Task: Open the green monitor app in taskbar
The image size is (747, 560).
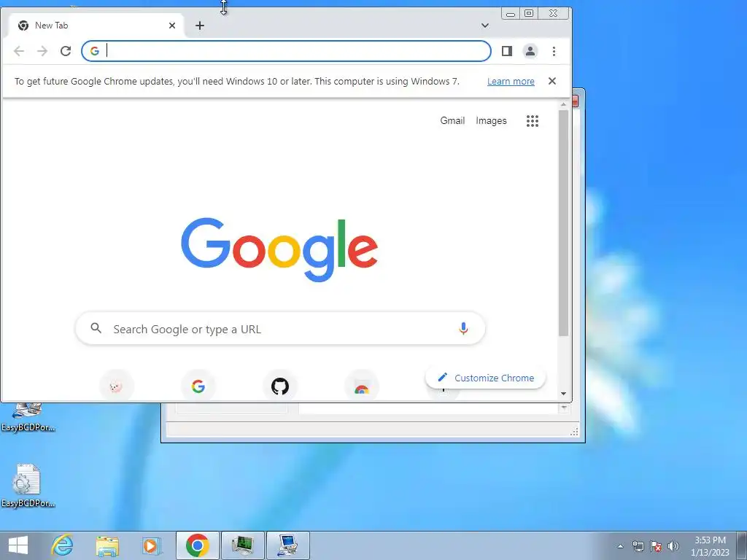Action: [x=242, y=545]
